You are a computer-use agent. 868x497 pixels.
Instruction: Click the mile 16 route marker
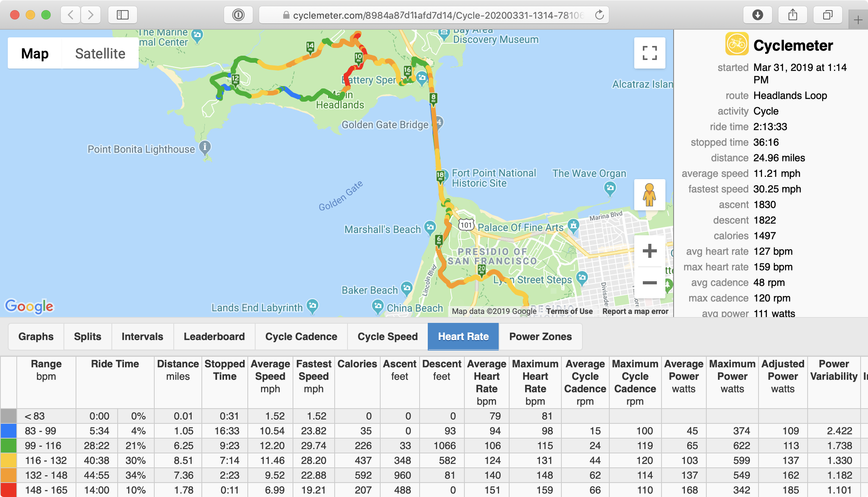point(408,72)
